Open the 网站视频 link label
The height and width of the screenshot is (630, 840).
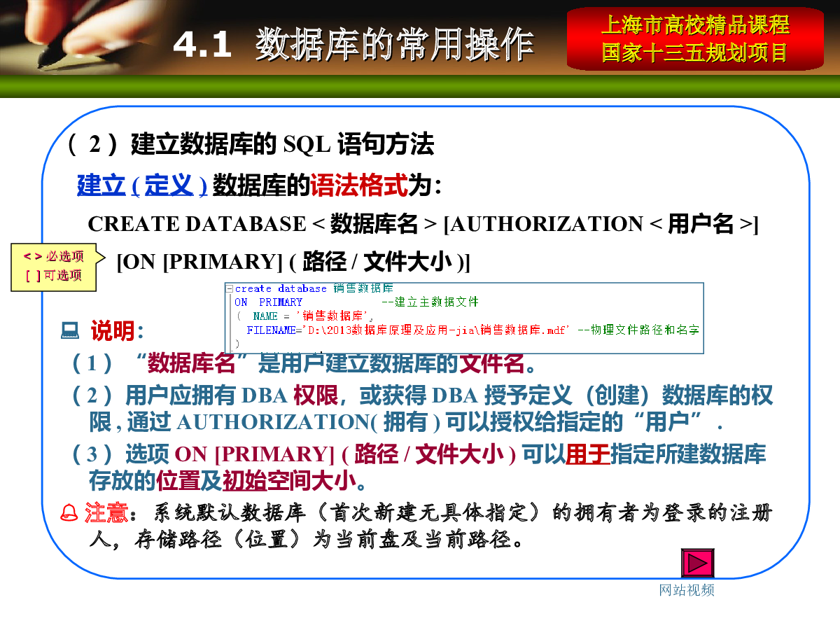(x=687, y=590)
